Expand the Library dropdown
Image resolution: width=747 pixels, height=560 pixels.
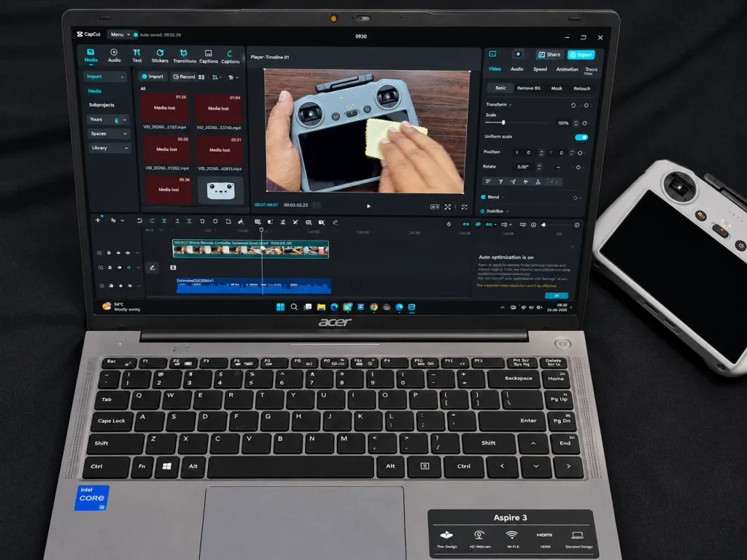(109, 148)
